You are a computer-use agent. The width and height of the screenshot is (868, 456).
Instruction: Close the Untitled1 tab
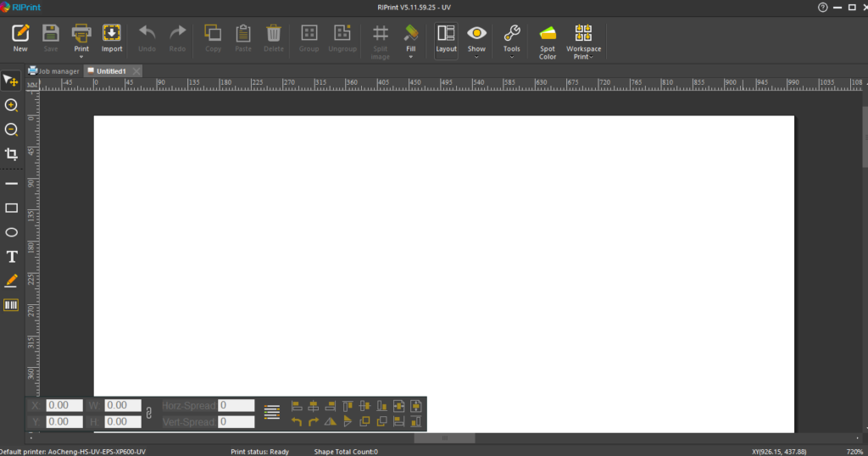tap(136, 71)
